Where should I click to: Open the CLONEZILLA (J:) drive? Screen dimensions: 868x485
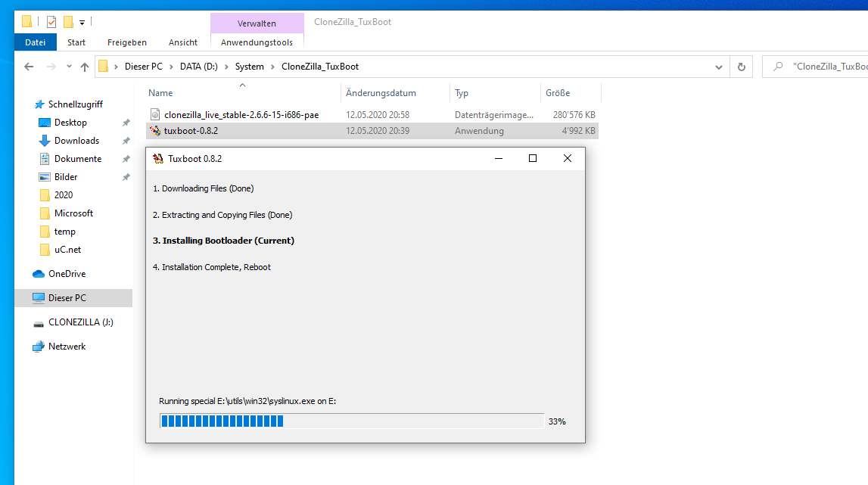click(x=80, y=322)
